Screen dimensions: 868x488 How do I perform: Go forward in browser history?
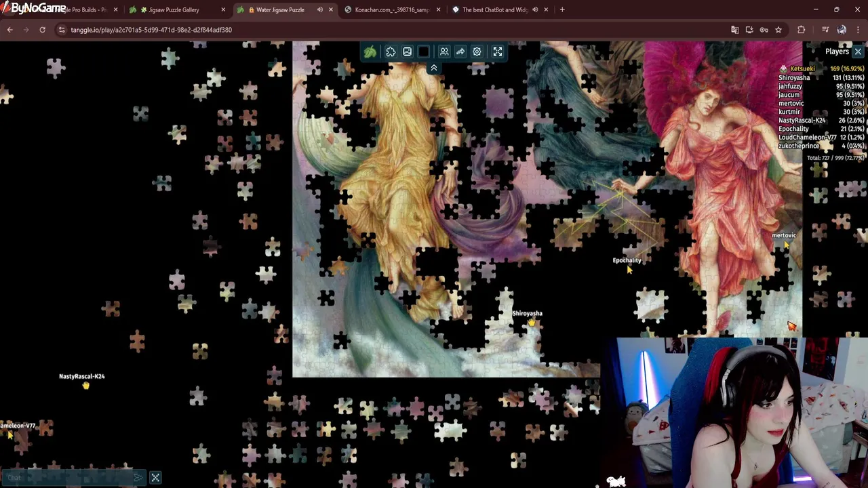[26, 30]
